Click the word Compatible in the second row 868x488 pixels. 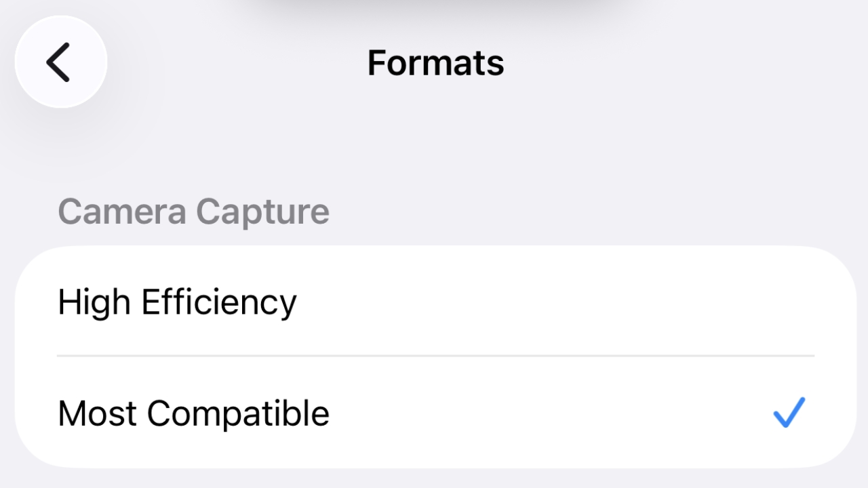point(238,413)
